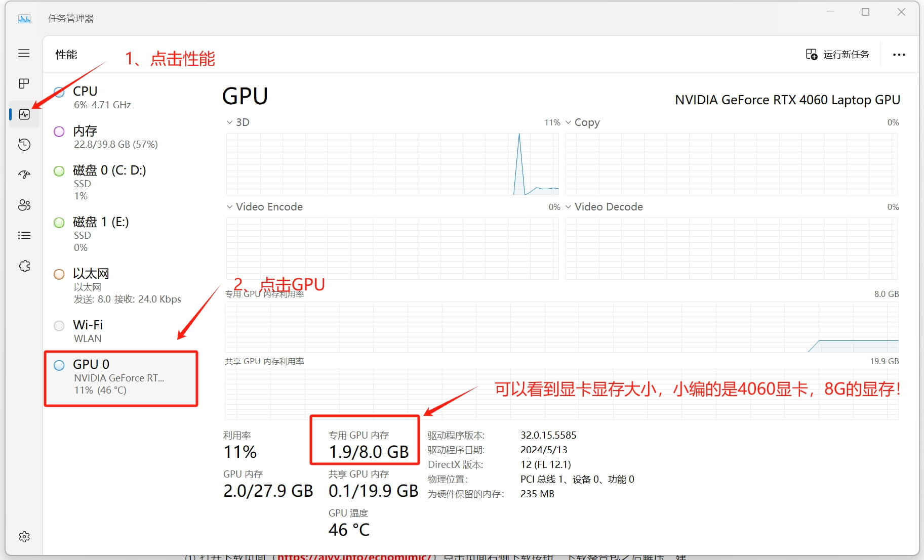Open the Startup apps icon

24,175
